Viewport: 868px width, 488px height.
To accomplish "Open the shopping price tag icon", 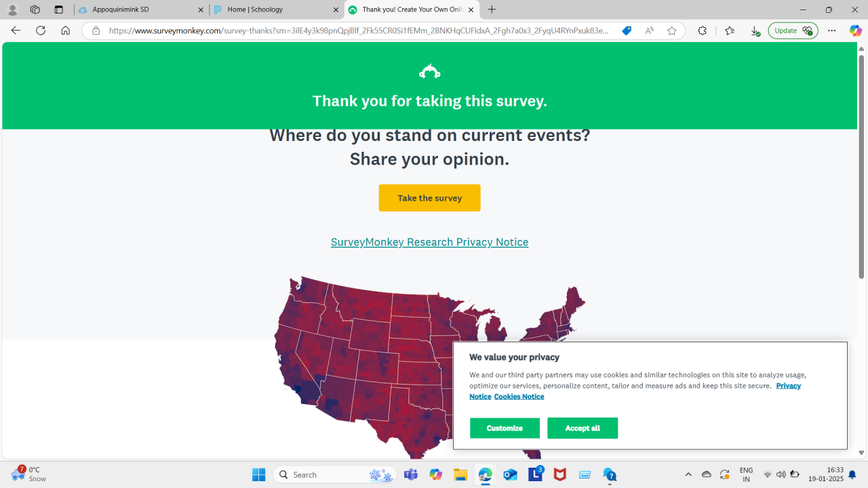I will point(627,30).
